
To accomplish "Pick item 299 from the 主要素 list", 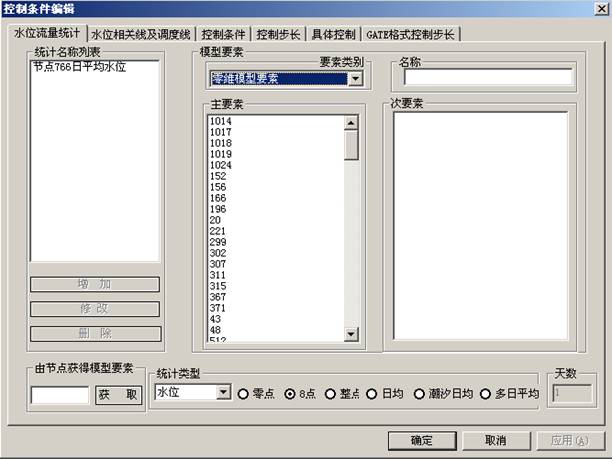I will pos(219,242).
